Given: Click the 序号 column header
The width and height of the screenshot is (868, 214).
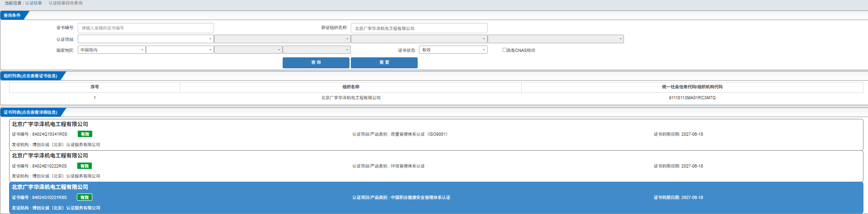Looking at the screenshot, I should [x=95, y=87].
